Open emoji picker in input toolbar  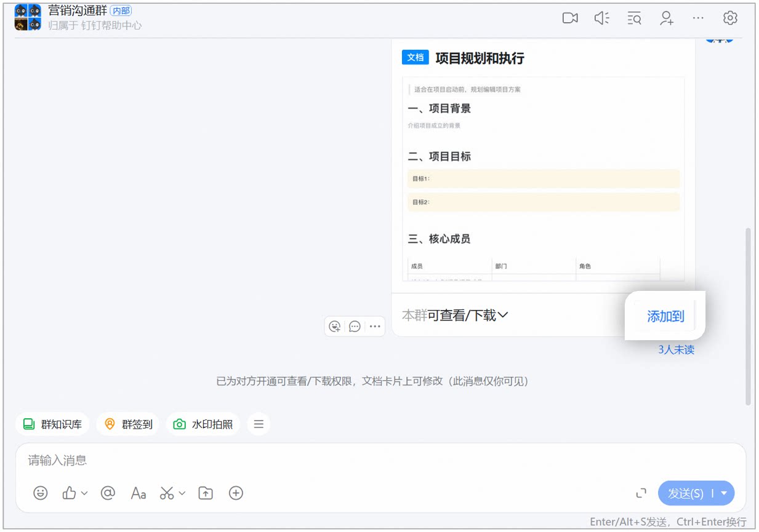tap(41, 493)
